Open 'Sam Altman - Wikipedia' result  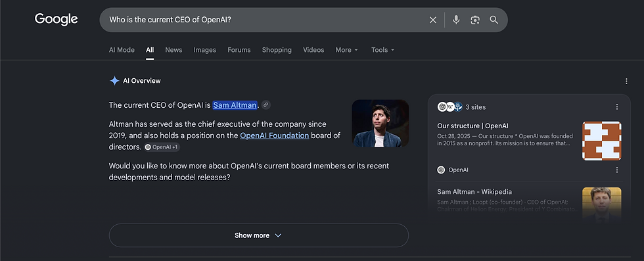(474, 191)
